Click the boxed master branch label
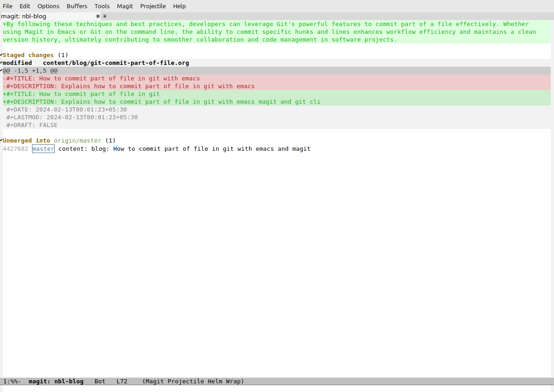This screenshot has height=392, width=554. [x=43, y=148]
